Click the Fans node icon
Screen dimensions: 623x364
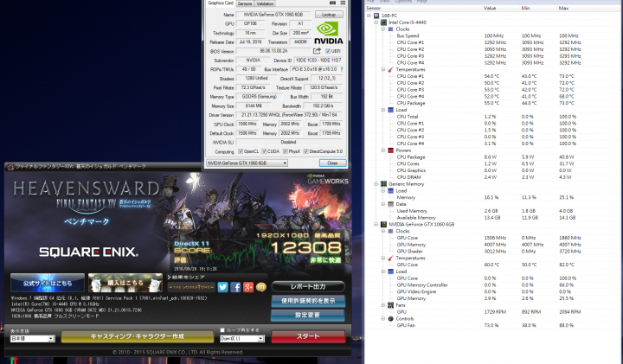click(390, 305)
